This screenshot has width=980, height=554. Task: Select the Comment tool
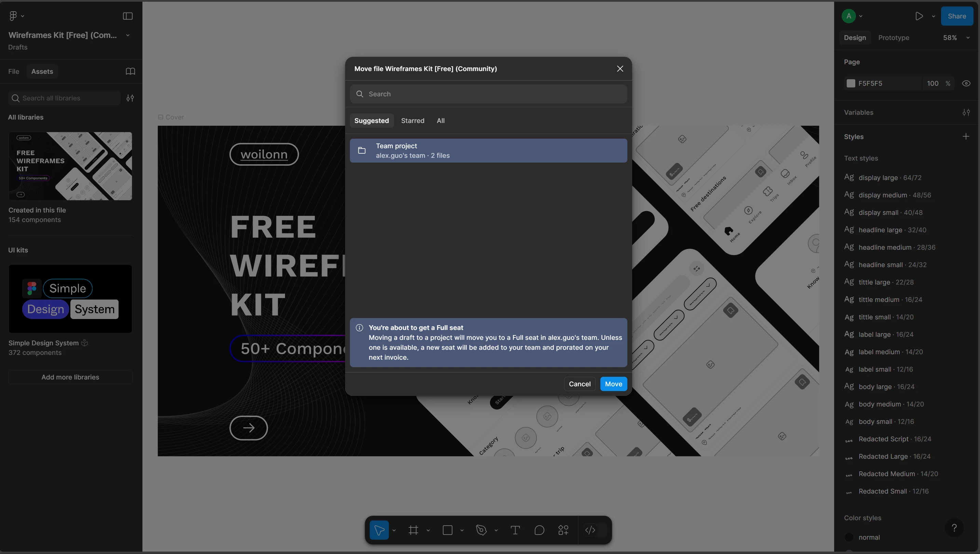(539, 530)
